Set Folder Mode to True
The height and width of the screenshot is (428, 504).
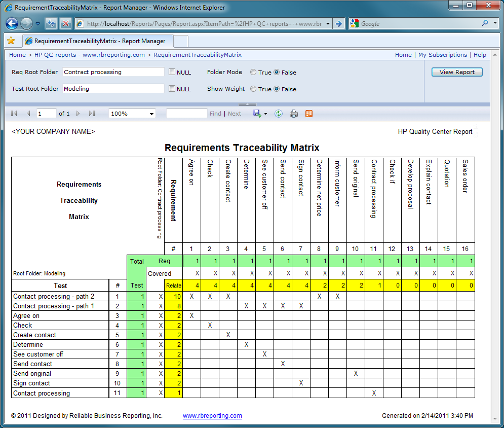pos(253,72)
